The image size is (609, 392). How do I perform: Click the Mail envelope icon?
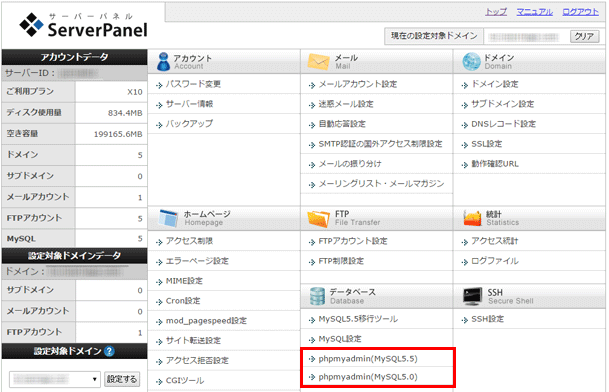tap(318, 62)
